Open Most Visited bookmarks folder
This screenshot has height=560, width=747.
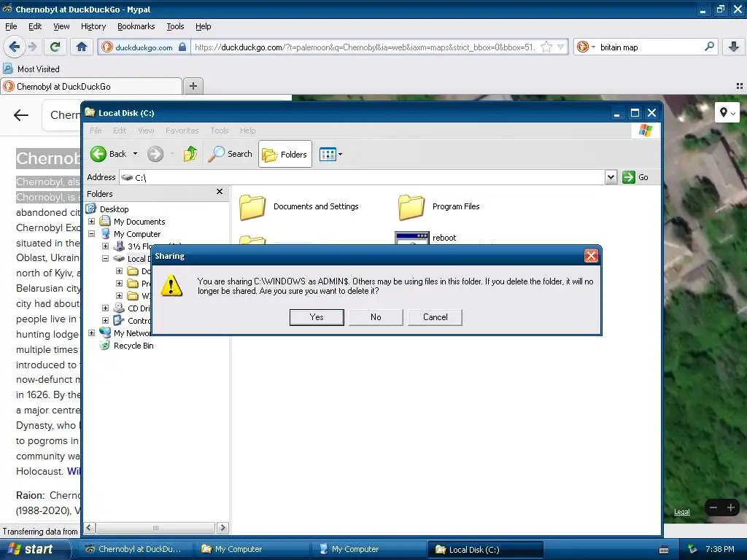(31, 69)
